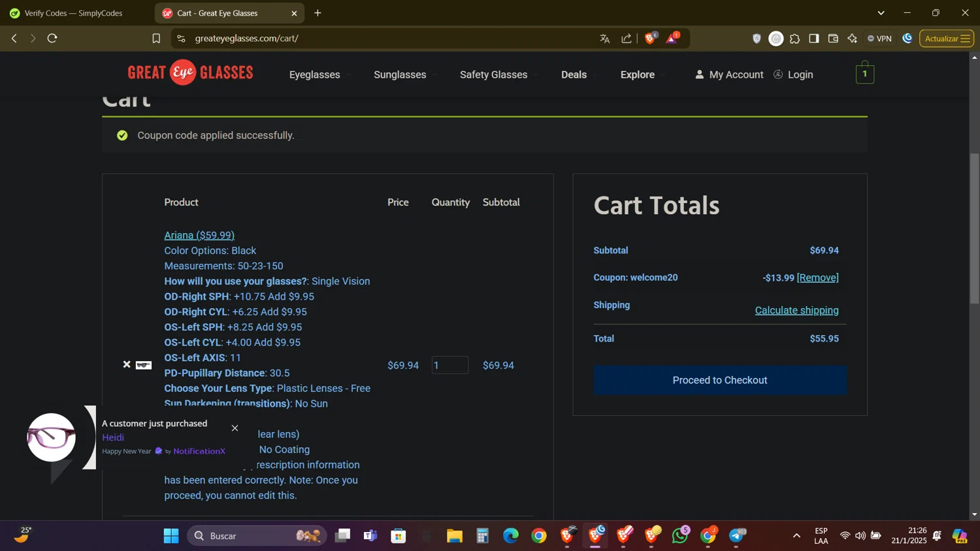This screenshot has width=980, height=551.
Task: Click the quantity input field
Action: point(450,365)
